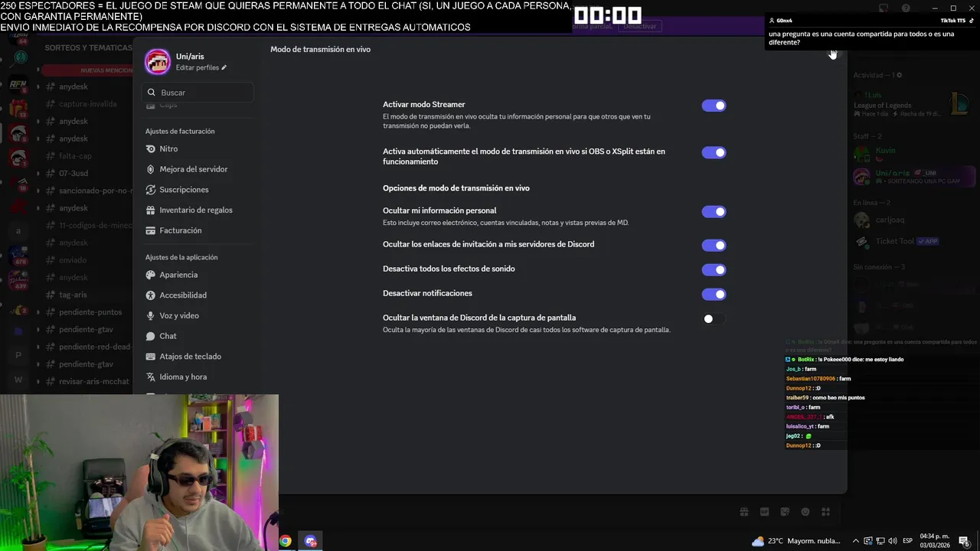Expand the pendiente-red-dead channel thread
Viewport: 980px width, 551px height.
point(38,347)
